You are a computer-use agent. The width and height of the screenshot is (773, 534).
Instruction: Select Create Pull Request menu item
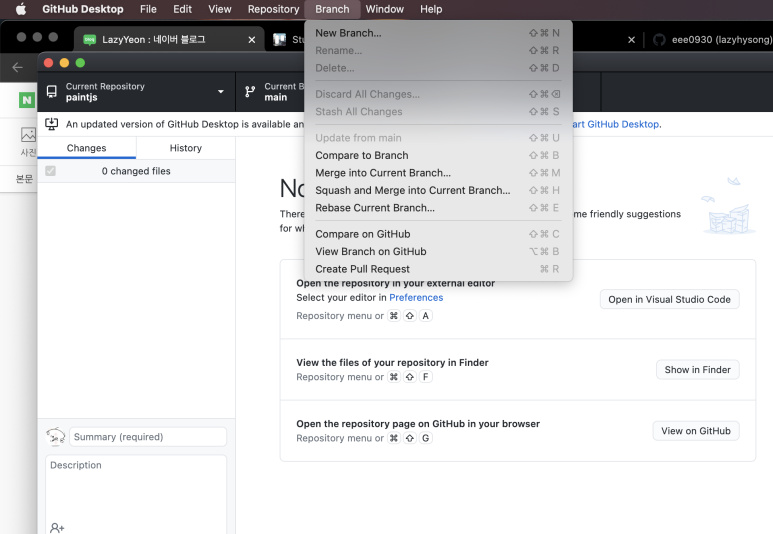[x=438, y=269]
